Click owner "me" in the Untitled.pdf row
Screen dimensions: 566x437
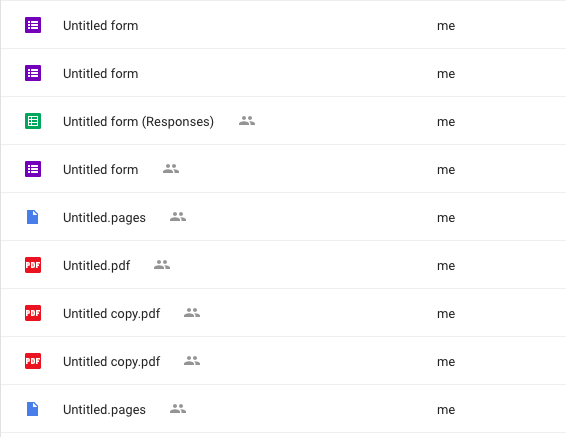point(446,266)
